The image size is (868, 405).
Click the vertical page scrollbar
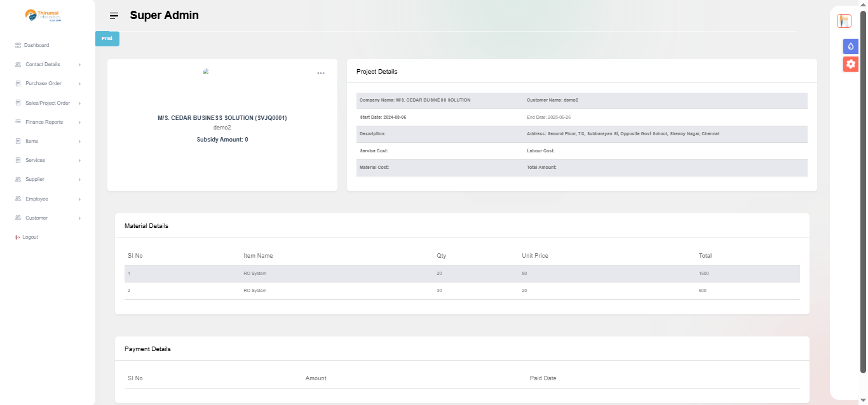863,190
